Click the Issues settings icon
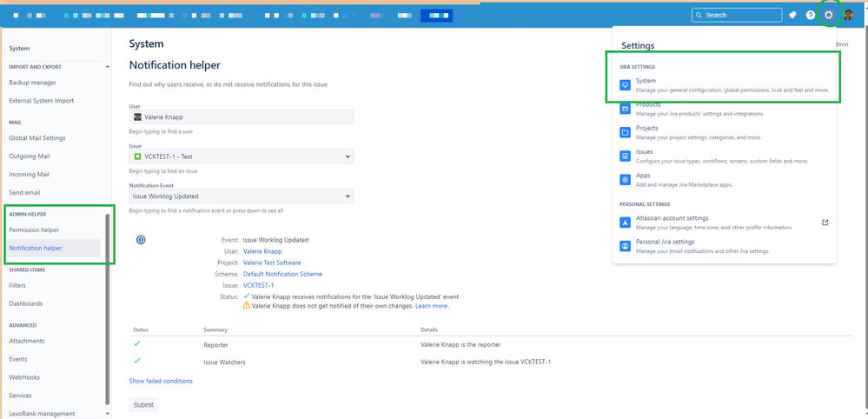 [x=625, y=156]
